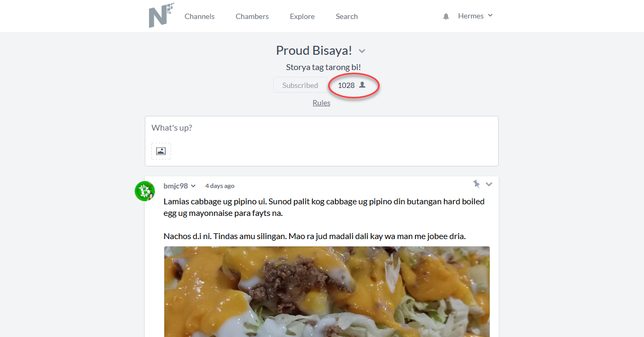Click the subscriber person icon beside 1028
Screen dimensions: 644x337
click(x=362, y=85)
